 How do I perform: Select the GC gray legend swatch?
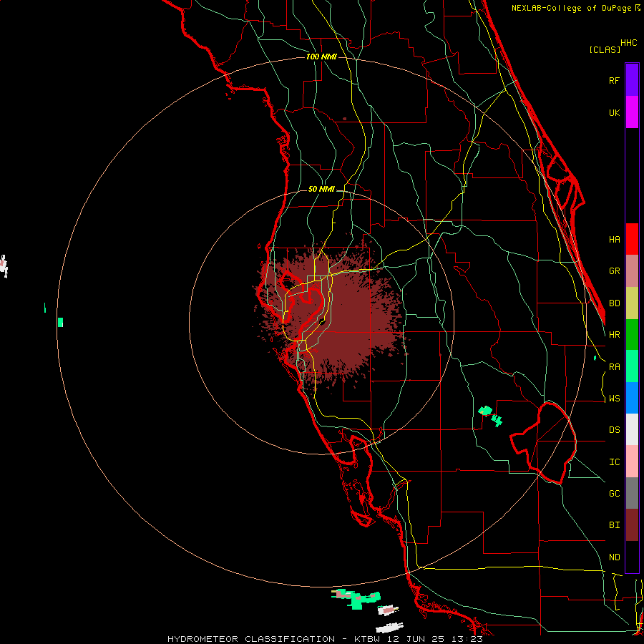click(632, 493)
